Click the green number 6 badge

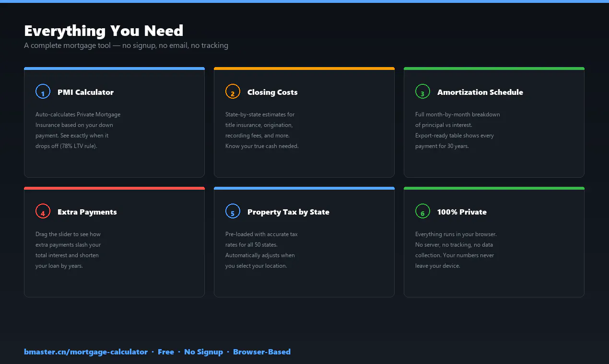pyautogui.click(x=422, y=211)
